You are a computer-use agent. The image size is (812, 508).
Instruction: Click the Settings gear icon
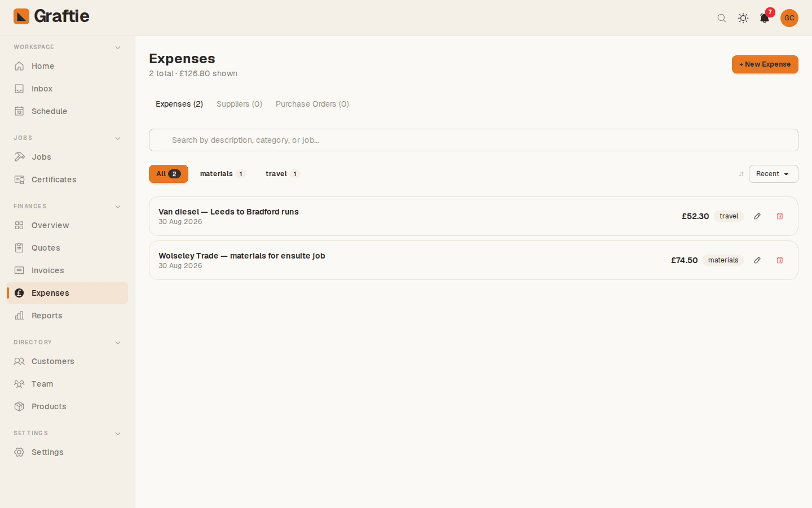point(19,452)
